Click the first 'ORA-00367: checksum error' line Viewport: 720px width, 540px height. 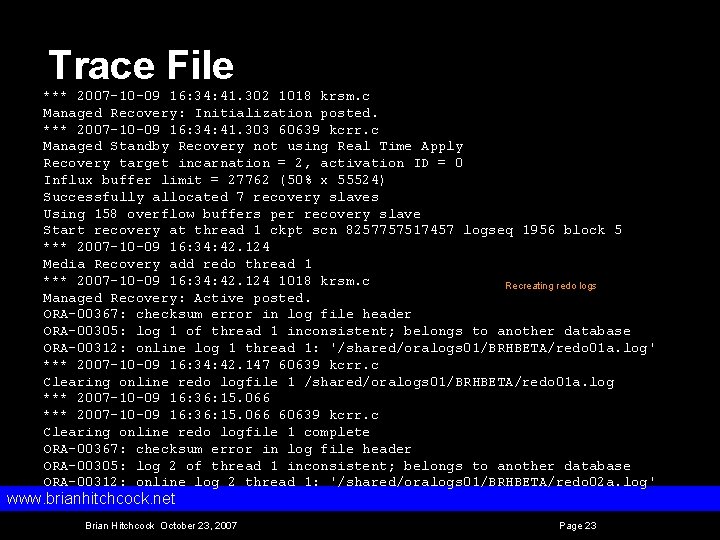(227, 314)
